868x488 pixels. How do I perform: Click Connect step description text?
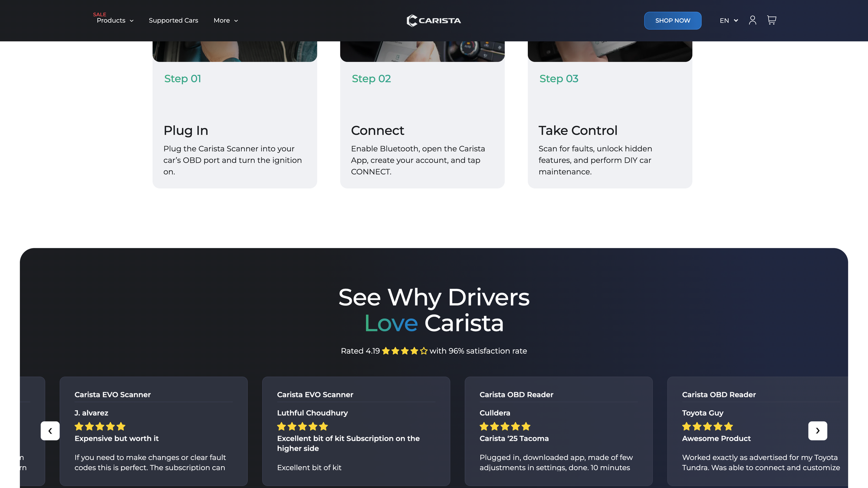pos(418,160)
